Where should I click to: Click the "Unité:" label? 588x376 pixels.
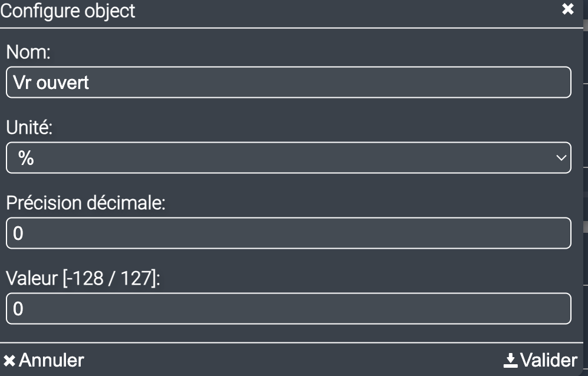29,128
